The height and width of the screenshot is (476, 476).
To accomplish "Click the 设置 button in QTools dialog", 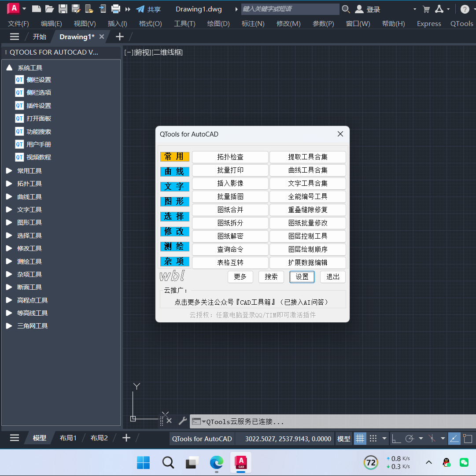I will click(302, 277).
